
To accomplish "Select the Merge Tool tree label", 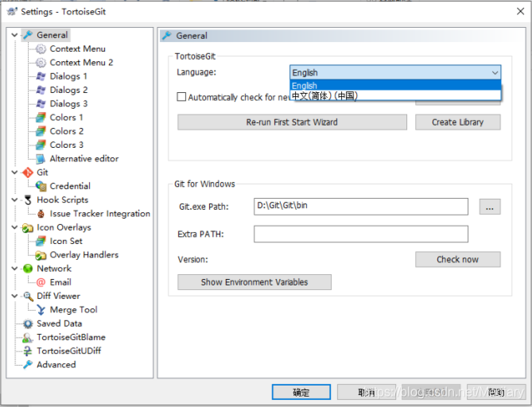I will [x=74, y=310].
